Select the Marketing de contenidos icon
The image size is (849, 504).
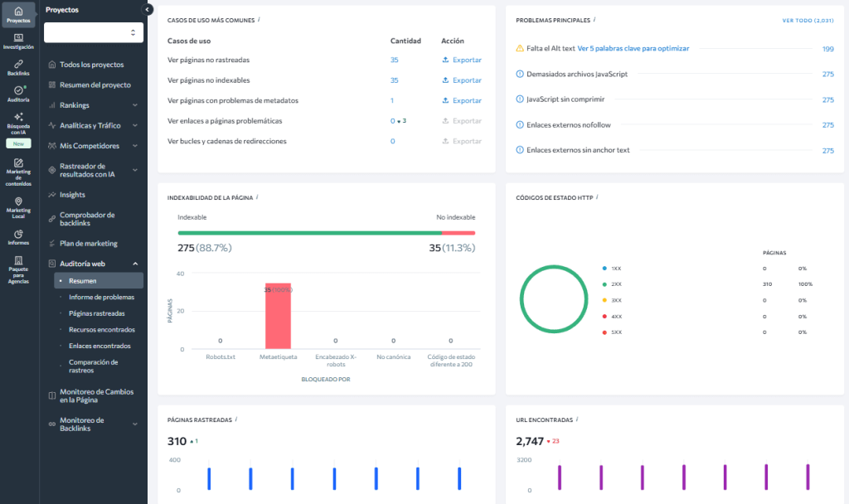pyautogui.click(x=17, y=172)
